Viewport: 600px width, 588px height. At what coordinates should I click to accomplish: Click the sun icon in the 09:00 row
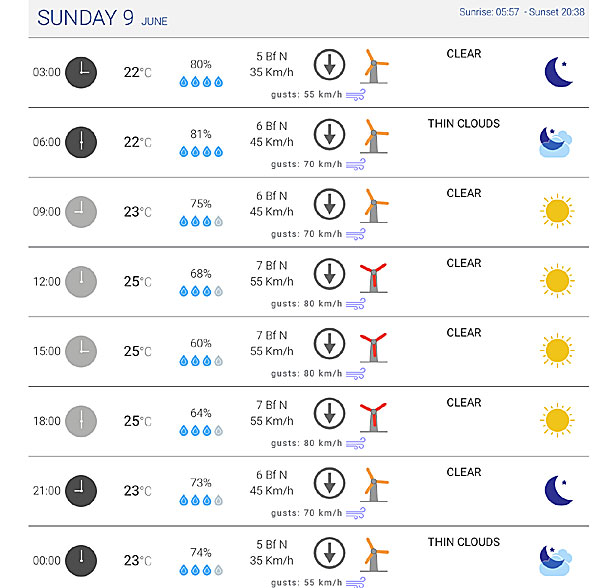click(557, 211)
